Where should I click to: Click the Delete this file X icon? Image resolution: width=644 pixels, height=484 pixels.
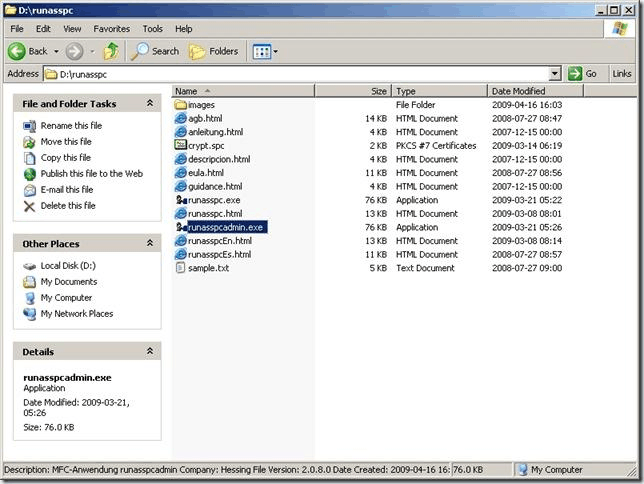(x=30, y=206)
